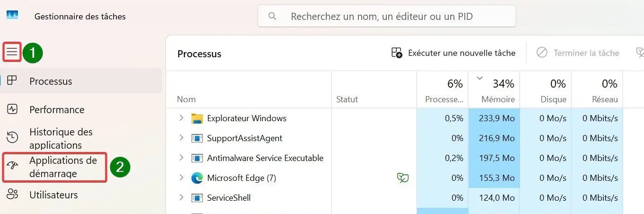Toggle the hamburger navigation menu
Viewport: 644px width, 214px height.
point(12,52)
